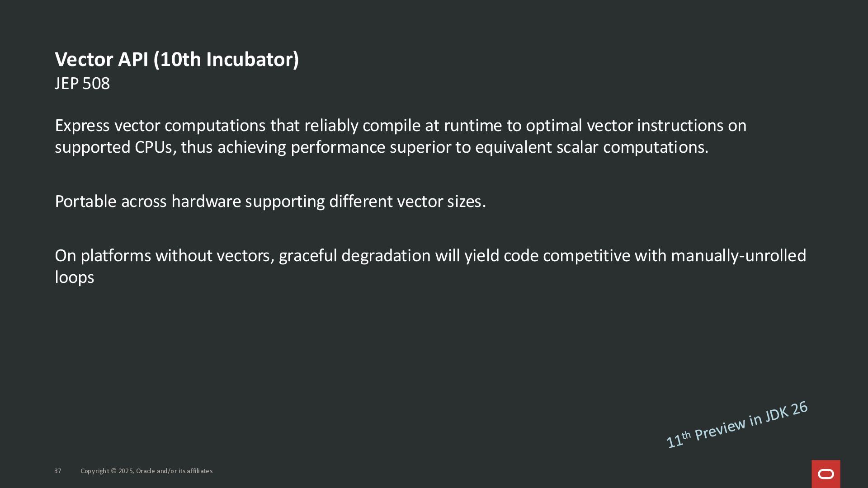Viewport: 868px width, 488px height.
Task: Click the word 'Portable' in the middle sentence
Action: [85, 201]
